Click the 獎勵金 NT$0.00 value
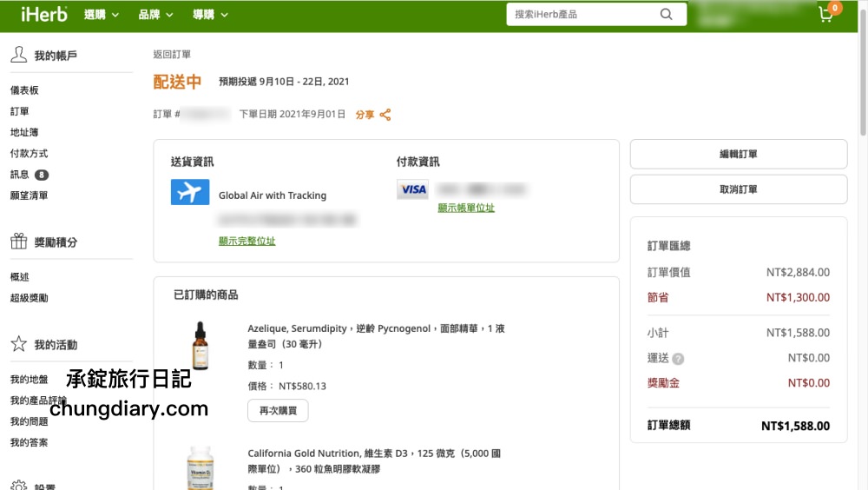Screen dimensions: 868x490 coord(809,383)
